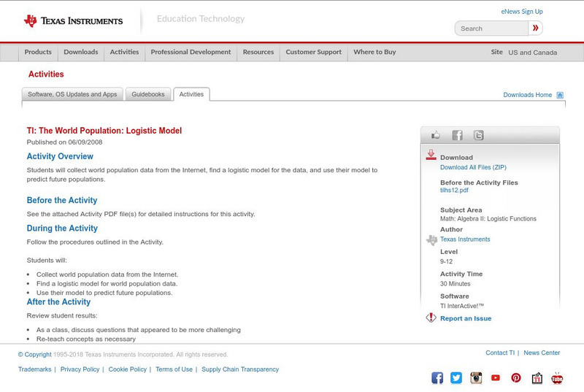Open the footer YouTube icon
The image size is (584, 392).
click(496, 378)
